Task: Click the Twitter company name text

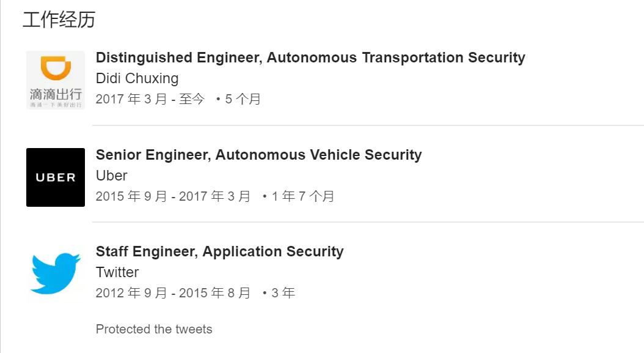Action: [x=117, y=272]
